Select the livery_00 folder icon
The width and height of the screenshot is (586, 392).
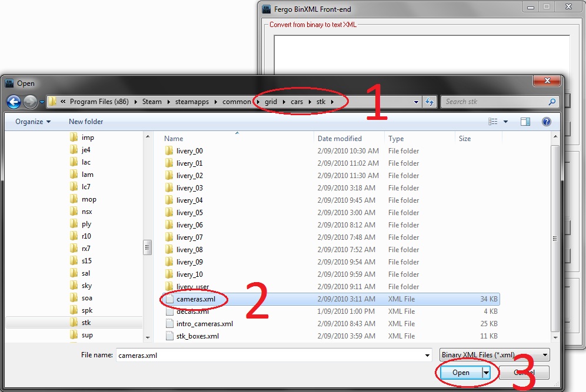(169, 151)
